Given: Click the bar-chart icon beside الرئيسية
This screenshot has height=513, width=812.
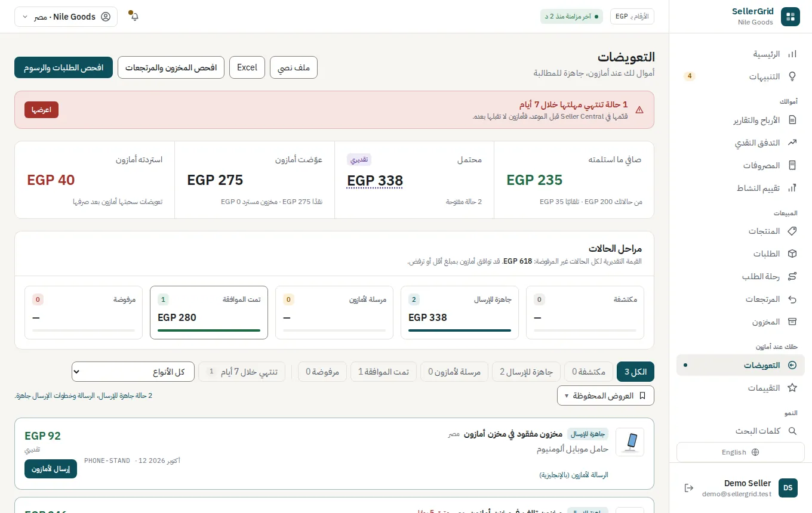Looking at the screenshot, I should 792,54.
